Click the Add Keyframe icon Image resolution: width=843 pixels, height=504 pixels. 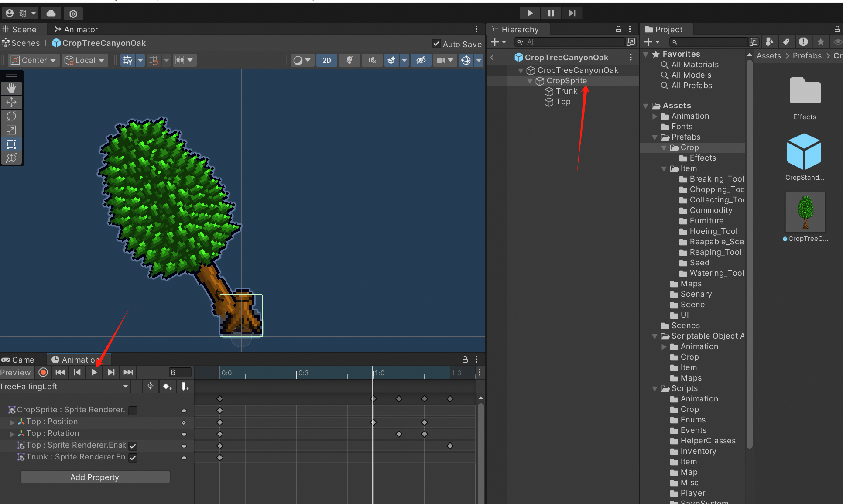coord(167,386)
